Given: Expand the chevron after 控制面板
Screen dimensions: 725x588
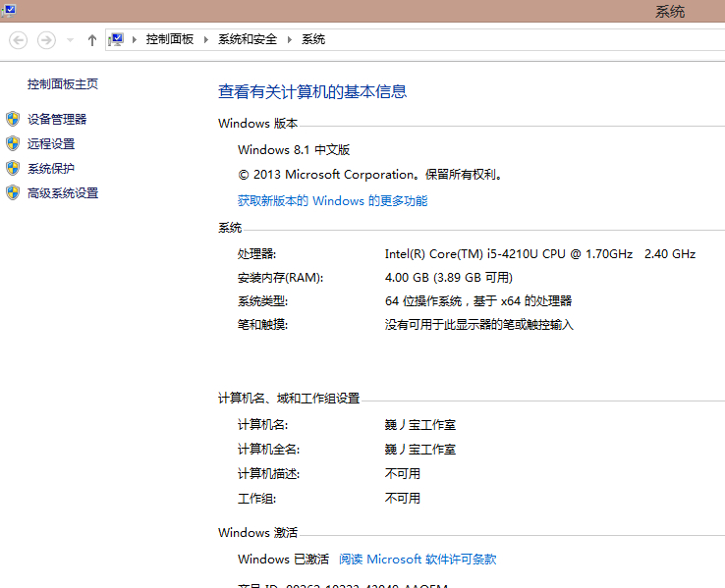Looking at the screenshot, I should tap(205, 39).
